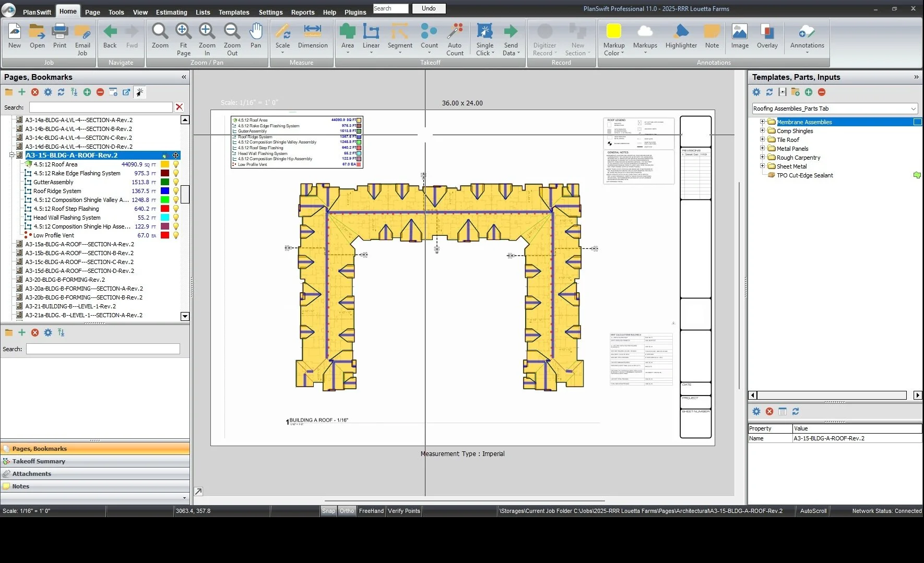Click the Undo button

(x=428, y=8)
